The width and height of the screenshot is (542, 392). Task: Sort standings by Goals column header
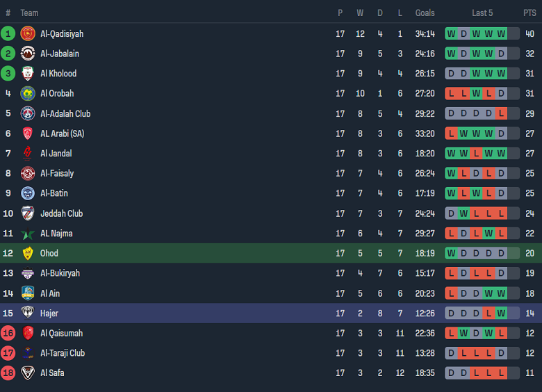(x=425, y=13)
